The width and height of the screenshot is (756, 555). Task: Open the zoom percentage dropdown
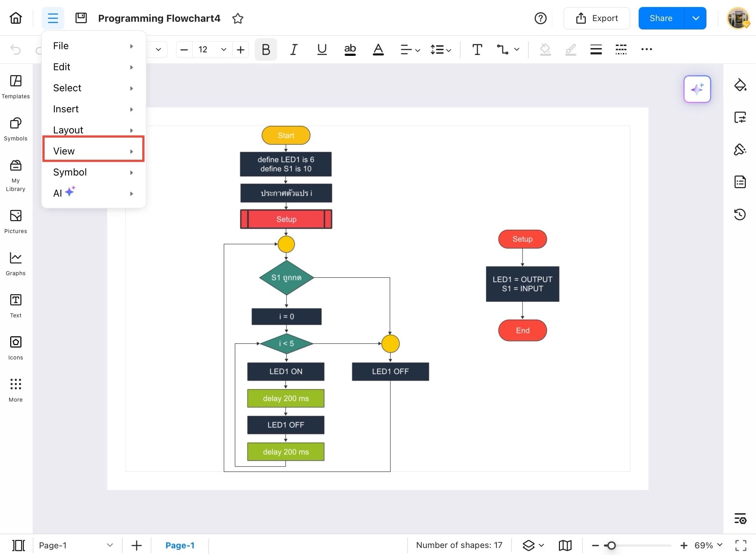point(719,545)
